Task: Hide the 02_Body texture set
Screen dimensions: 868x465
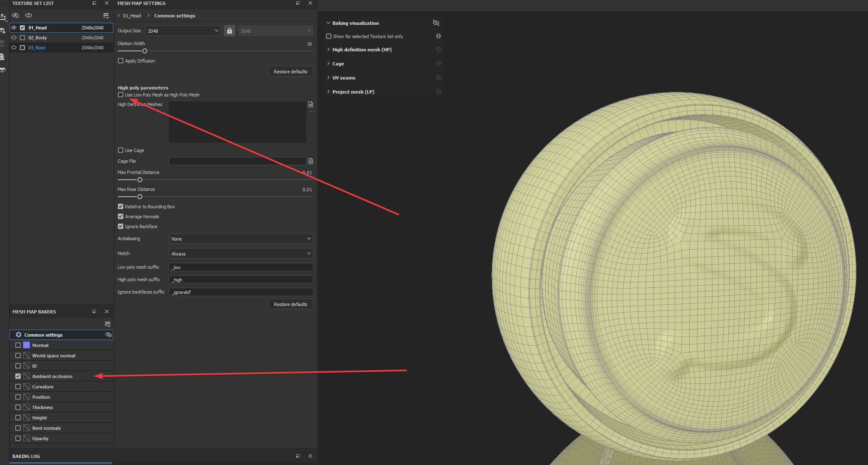Action: point(14,38)
